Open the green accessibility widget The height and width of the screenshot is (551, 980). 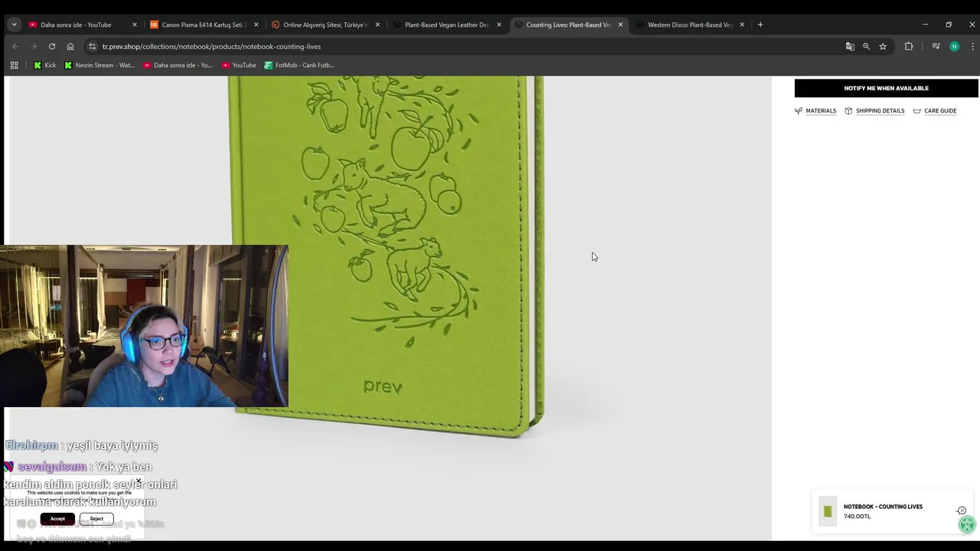click(967, 524)
